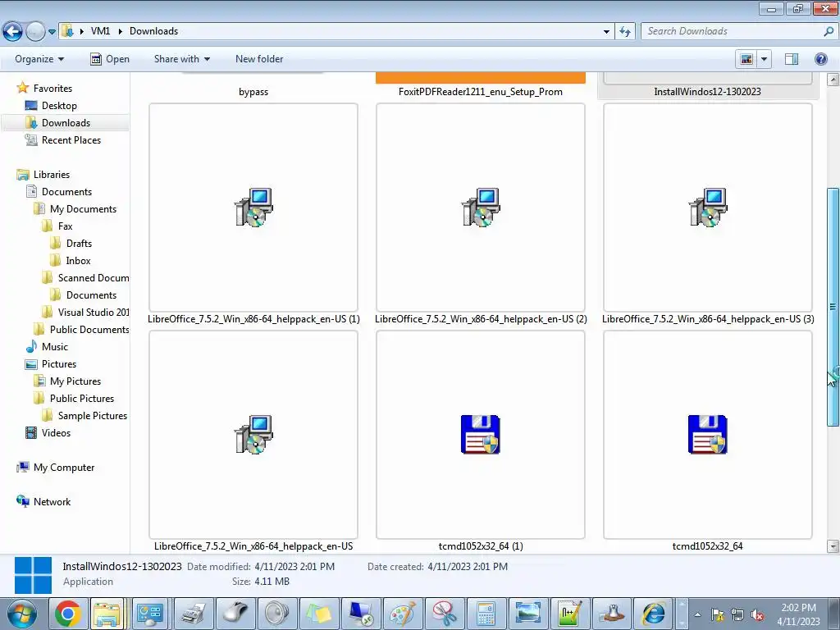Image resolution: width=840 pixels, height=630 pixels.
Task: Launch Paint from the taskbar
Action: (x=402, y=614)
